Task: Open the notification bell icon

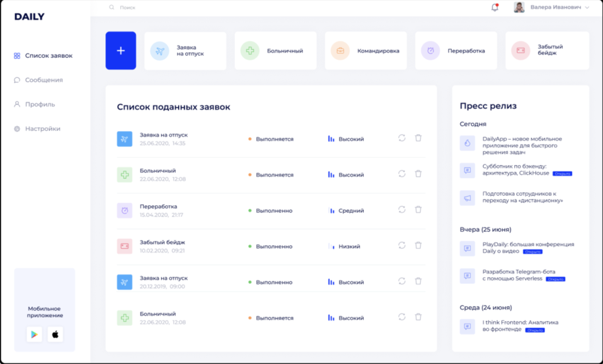Action: [495, 8]
